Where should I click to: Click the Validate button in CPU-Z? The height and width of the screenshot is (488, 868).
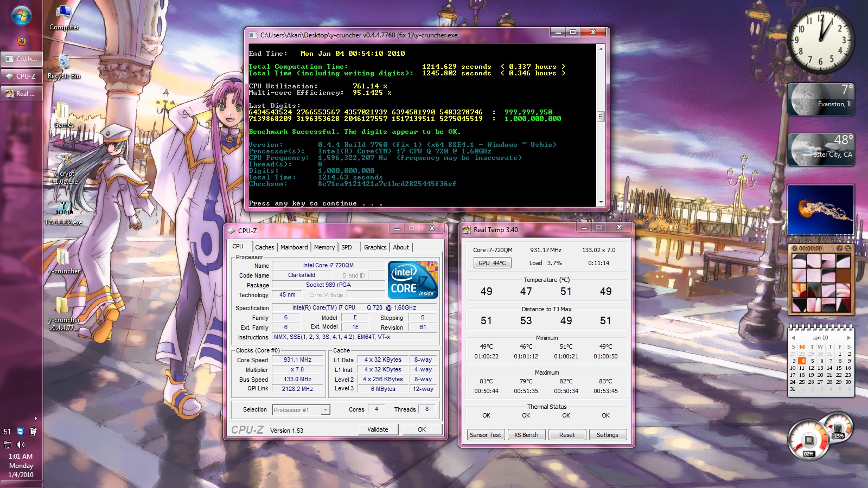[378, 429]
